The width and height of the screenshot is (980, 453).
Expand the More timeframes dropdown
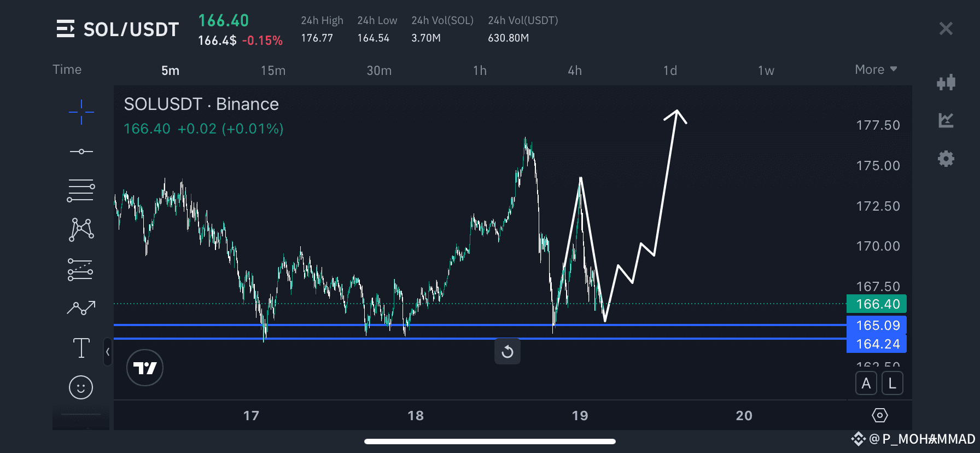click(x=876, y=69)
